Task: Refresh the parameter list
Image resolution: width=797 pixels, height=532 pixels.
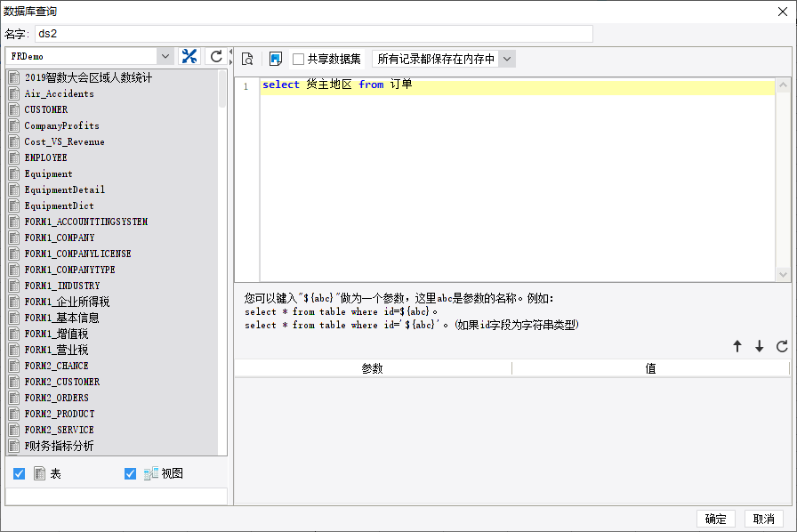Action: (x=782, y=346)
